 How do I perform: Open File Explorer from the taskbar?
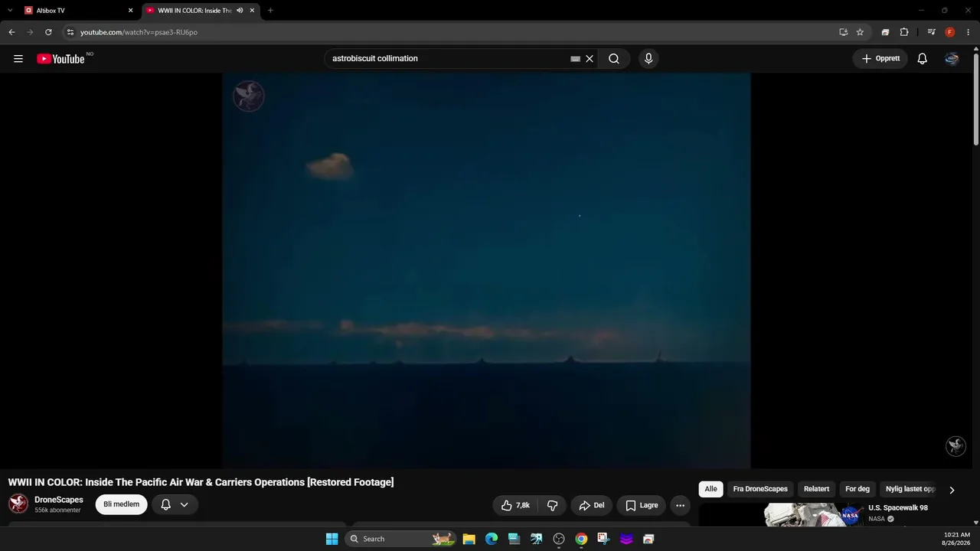click(x=469, y=539)
